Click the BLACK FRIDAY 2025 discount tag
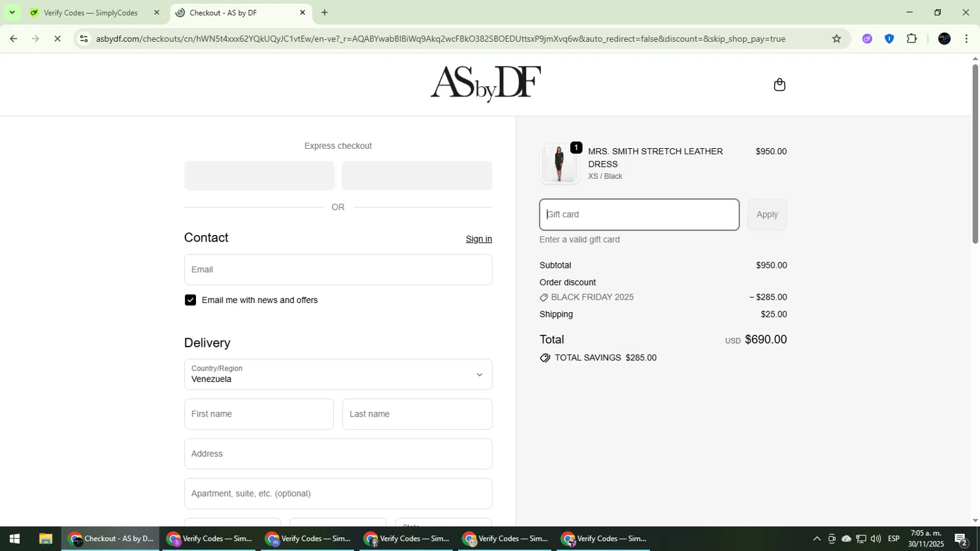The image size is (980, 551). 586,297
